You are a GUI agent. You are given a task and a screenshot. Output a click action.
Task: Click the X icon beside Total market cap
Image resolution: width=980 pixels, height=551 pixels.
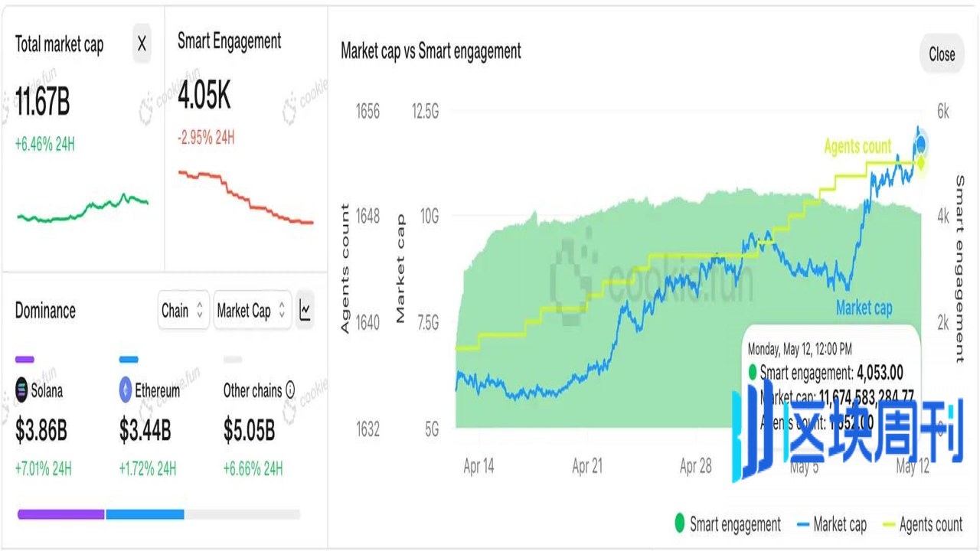[142, 44]
